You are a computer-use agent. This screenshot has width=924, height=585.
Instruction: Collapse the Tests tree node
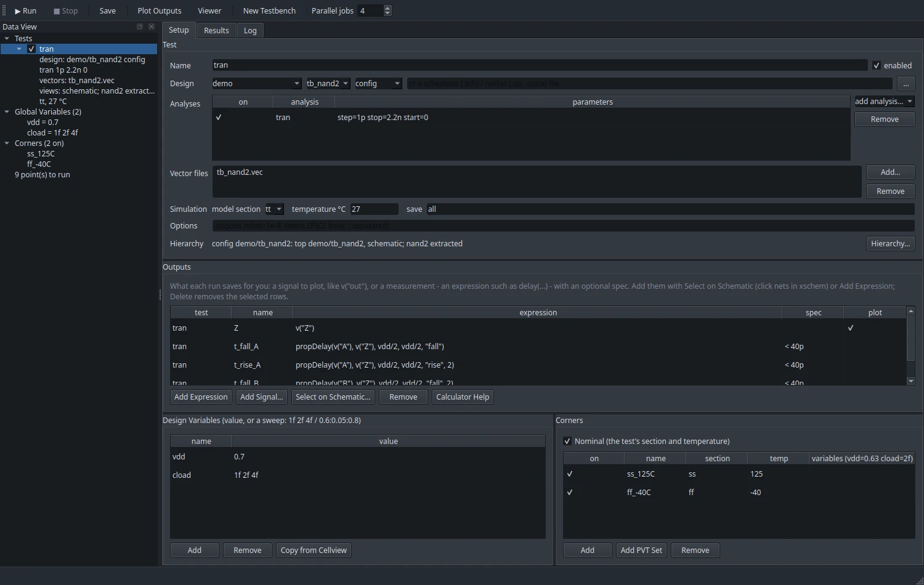click(7, 39)
